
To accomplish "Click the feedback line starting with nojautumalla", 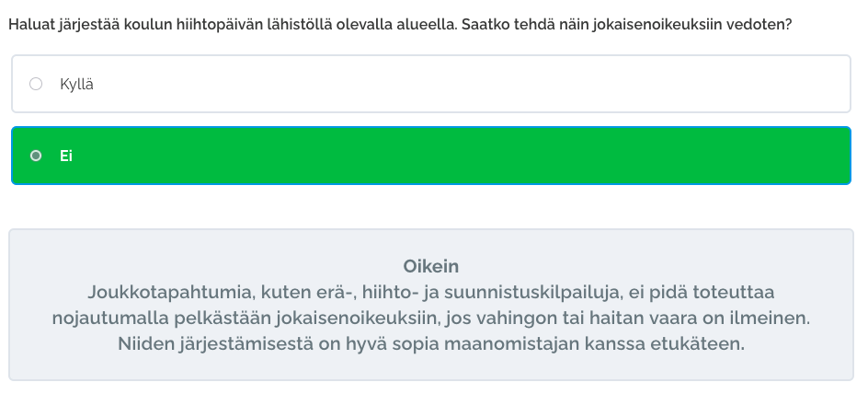I will (430, 319).
